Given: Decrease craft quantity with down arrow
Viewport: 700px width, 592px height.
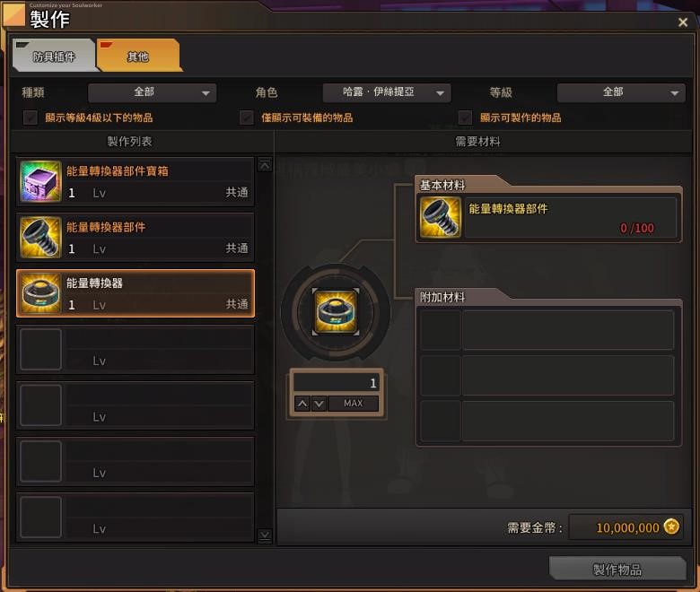Looking at the screenshot, I should pyautogui.click(x=319, y=404).
